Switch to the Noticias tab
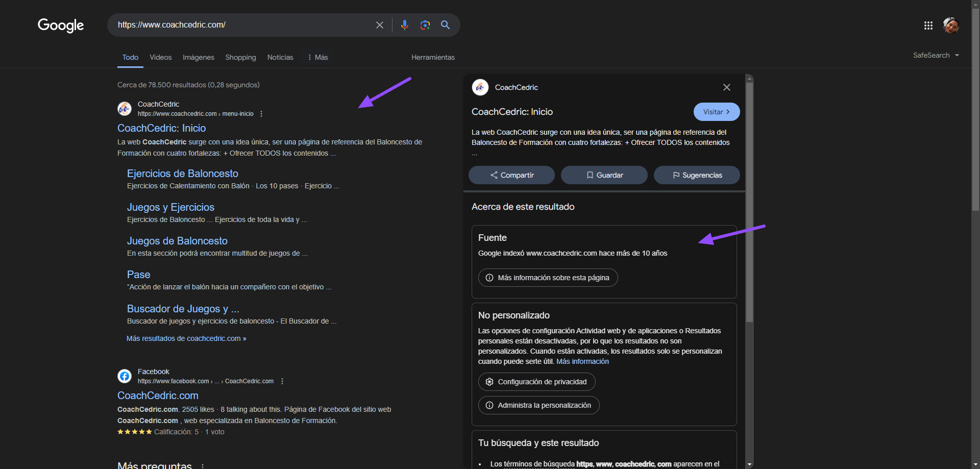Screen dimensions: 980x469 tap(280, 57)
